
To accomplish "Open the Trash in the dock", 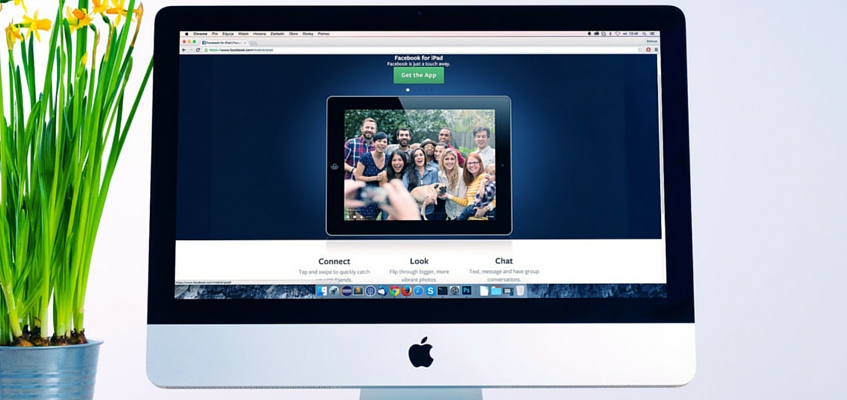I will click(x=520, y=291).
